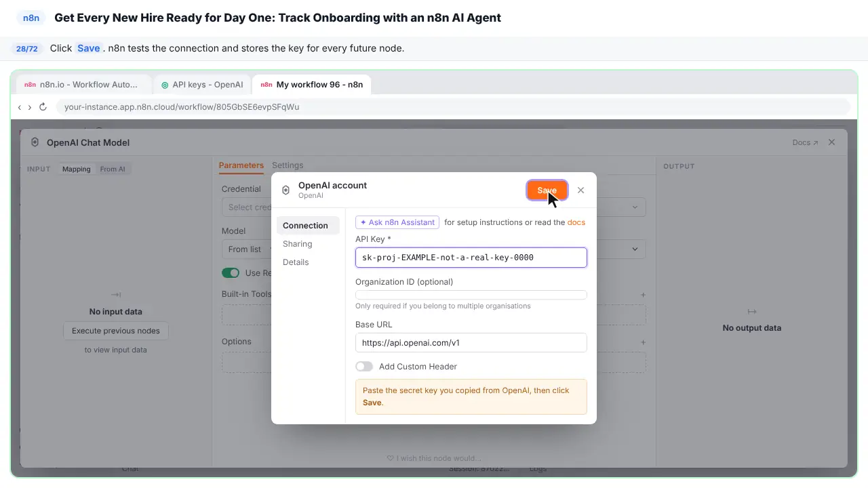Click the orange Save button
This screenshot has height=488, width=868.
coord(547,190)
